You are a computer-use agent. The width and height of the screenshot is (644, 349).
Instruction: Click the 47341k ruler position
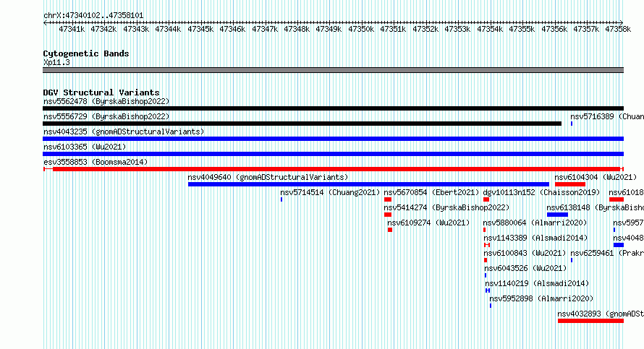pos(72,29)
